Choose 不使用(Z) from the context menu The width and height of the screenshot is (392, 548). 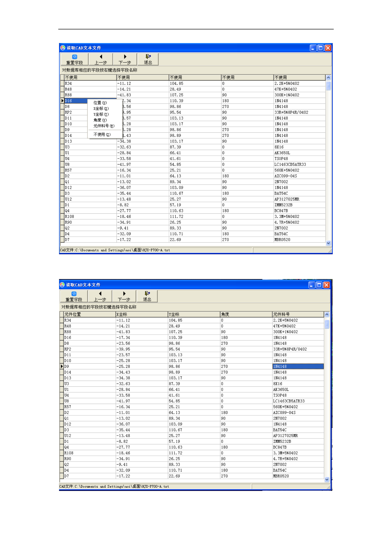[102, 134]
